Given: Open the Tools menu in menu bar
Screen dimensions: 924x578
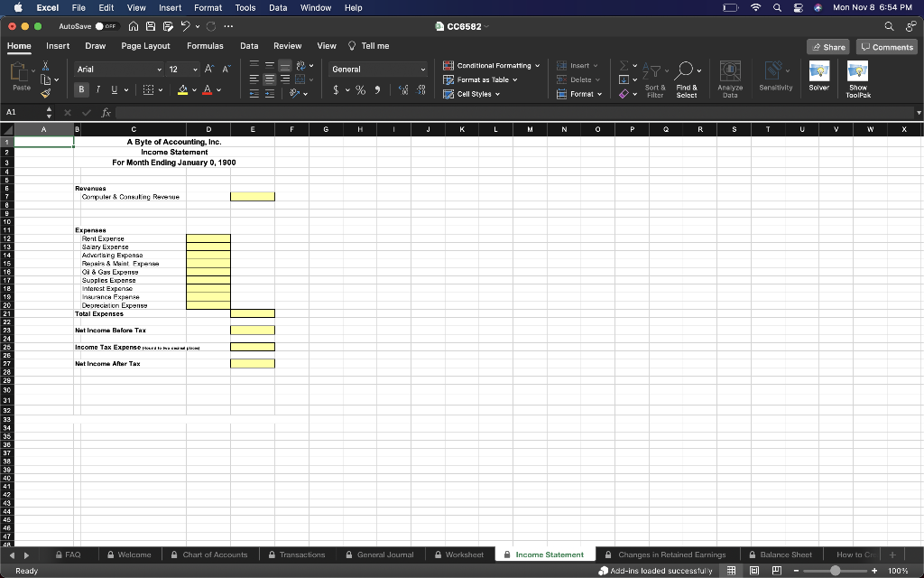Looking at the screenshot, I should 245,7.
